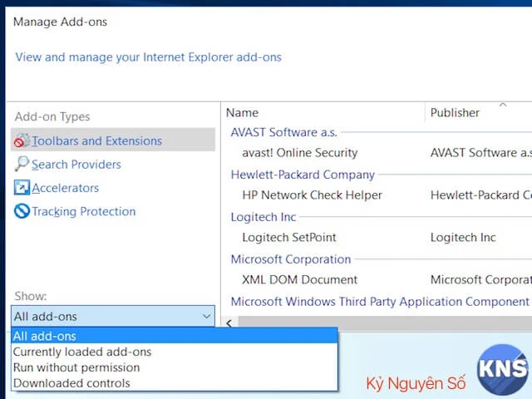Click the KNS logo watermark
532x399 pixels.
tap(503, 370)
